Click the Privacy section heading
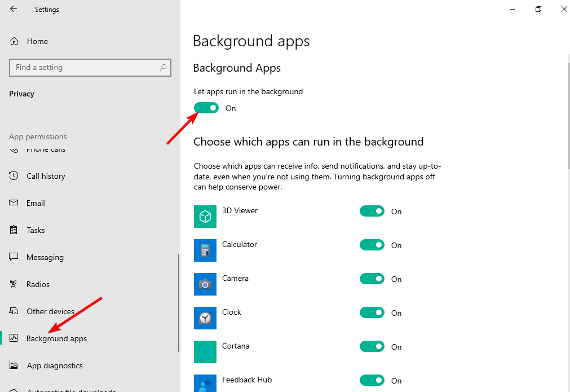The image size is (570, 392). (21, 94)
